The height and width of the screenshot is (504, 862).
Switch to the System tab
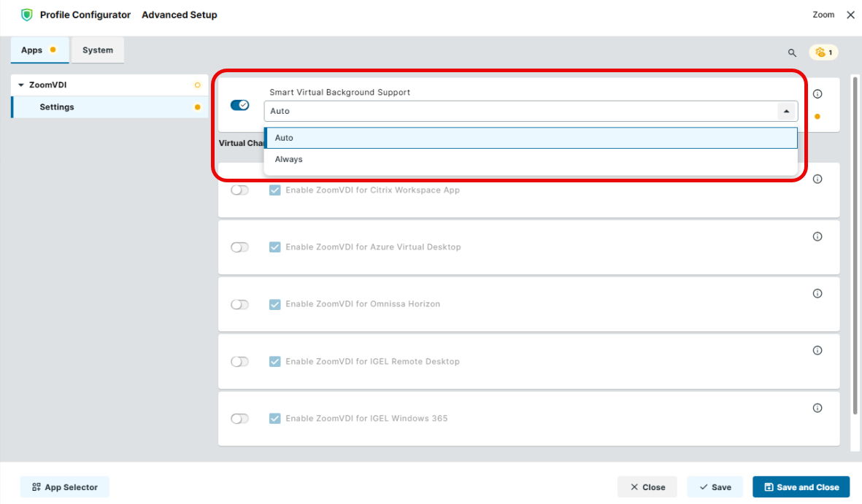pyautogui.click(x=98, y=50)
